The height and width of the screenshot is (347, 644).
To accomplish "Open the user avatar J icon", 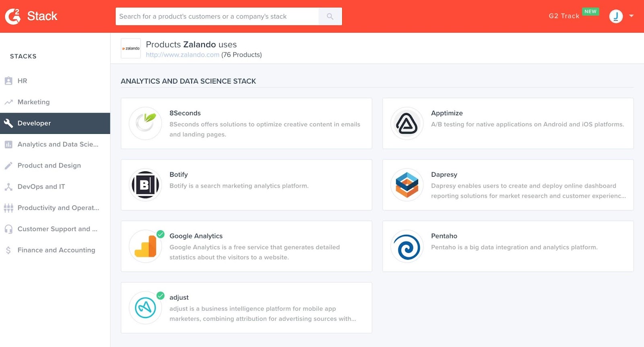I will click(616, 16).
